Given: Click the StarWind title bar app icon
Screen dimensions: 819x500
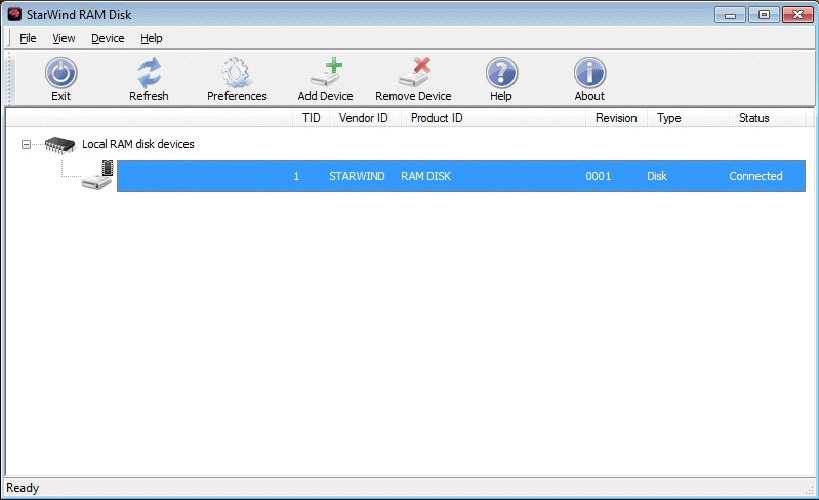Looking at the screenshot, I should pyautogui.click(x=15, y=14).
